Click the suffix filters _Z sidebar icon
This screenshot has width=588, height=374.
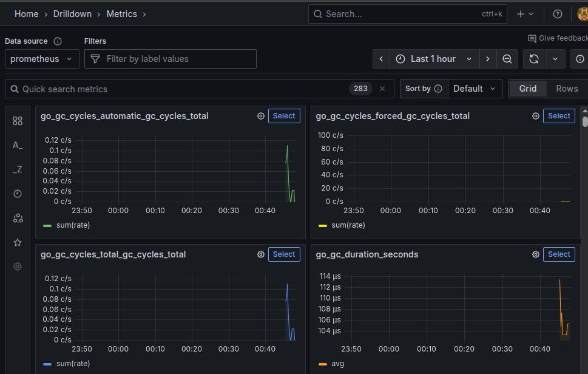(x=18, y=169)
